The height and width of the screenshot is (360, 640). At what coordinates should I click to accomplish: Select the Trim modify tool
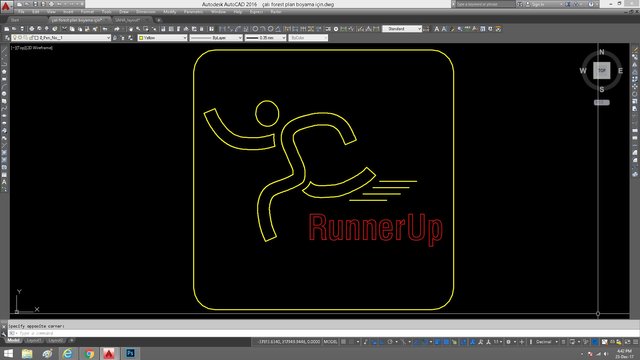click(635, 116)
